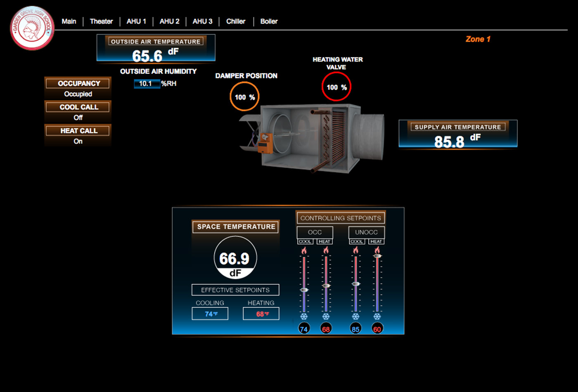578x392 pixels.
Task: Click the OCC HEAT slider handle at 68
Action: pos(326,286)
